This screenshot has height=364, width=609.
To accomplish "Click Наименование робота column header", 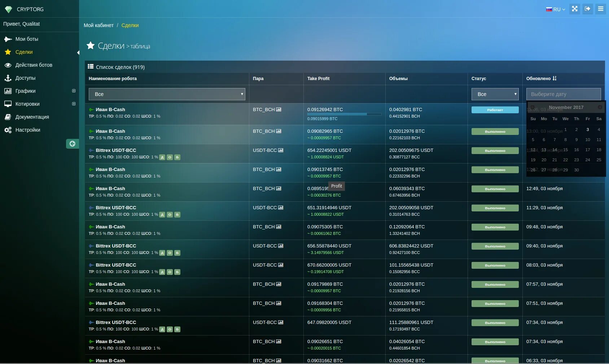I will [113, 79].
